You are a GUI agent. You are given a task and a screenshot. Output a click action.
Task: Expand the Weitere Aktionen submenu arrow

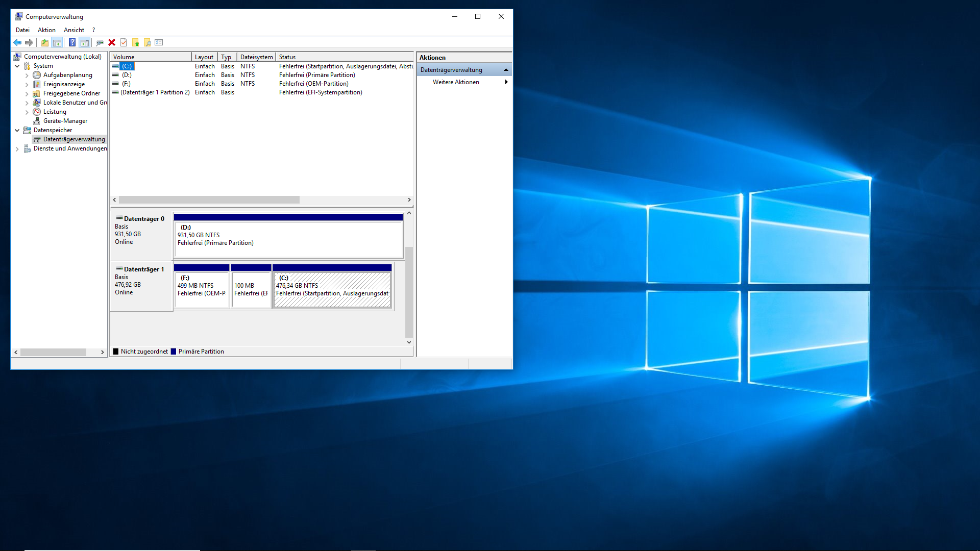tap(506, 82)
